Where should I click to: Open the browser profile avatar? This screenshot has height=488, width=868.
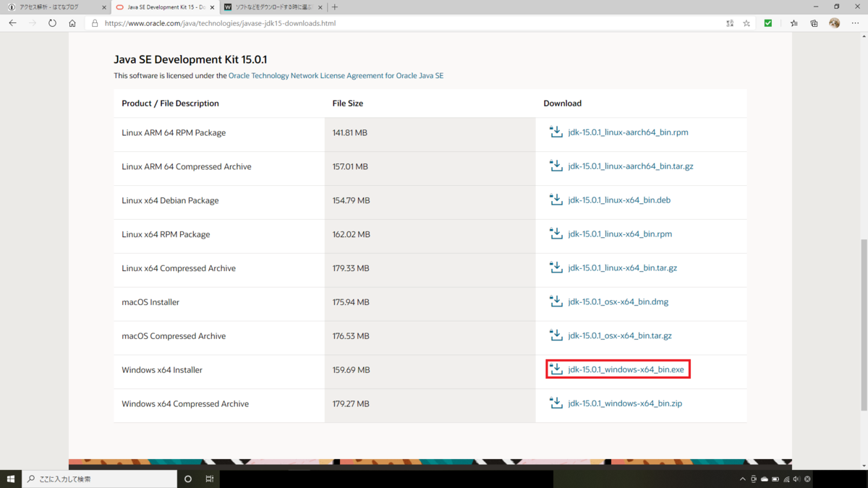click(x=834, y=23)
